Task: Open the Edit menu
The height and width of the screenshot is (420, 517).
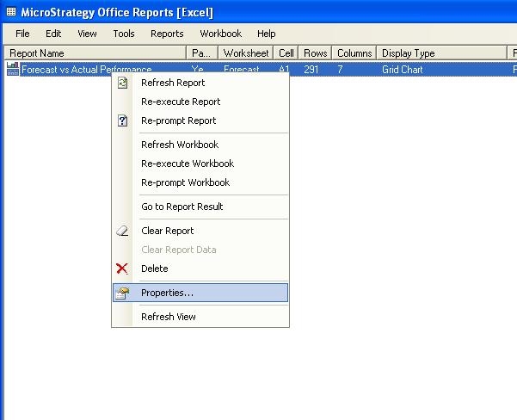Action: coord(53,34)
